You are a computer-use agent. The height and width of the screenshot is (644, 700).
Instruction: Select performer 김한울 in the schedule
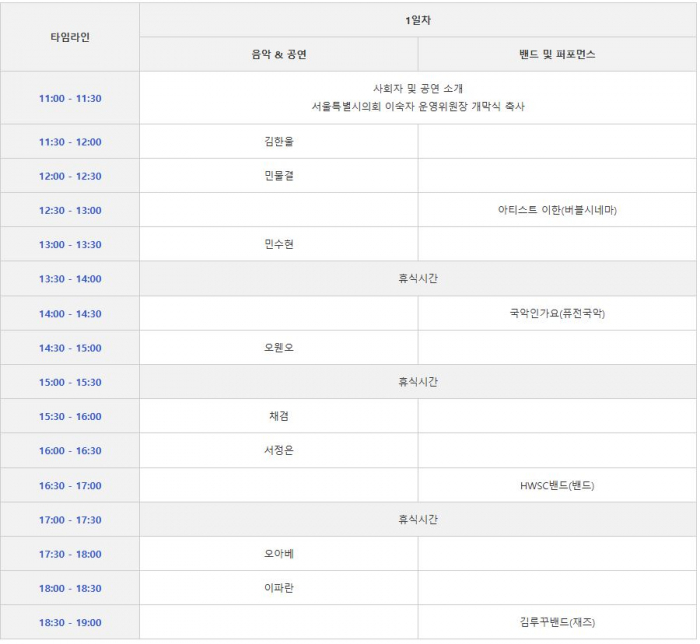pos(278,142)
